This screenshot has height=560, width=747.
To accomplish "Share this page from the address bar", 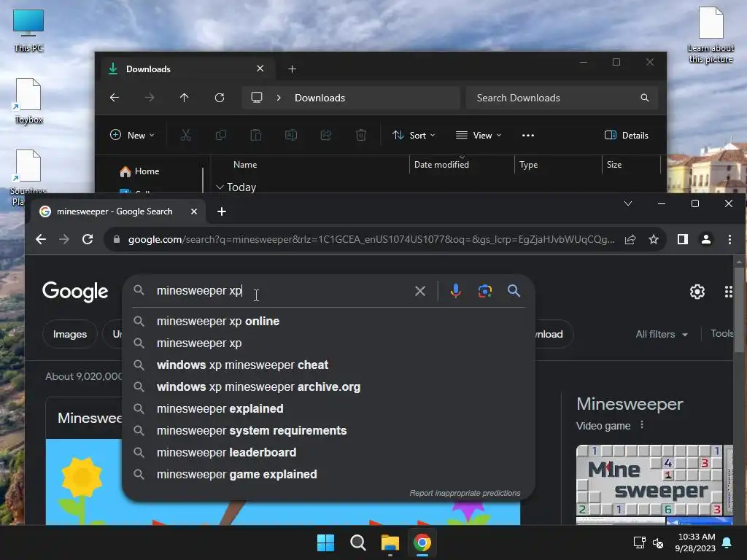I will tap(630, 239).
